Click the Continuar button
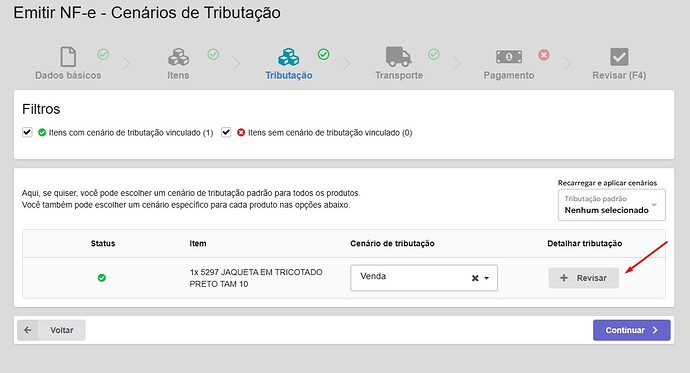Image resolution: width=690 pixels, height=373 pixels. pyautogui.click(x=631, y=330)
